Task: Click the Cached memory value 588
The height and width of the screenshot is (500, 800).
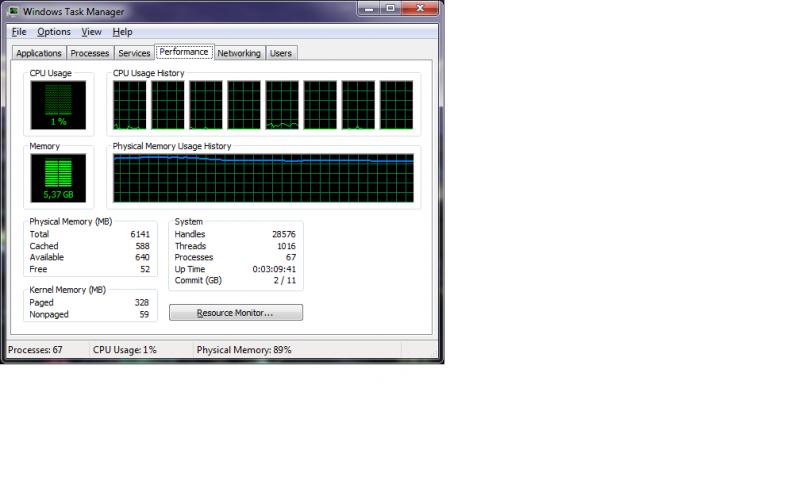Action: [x=142, y=246]
